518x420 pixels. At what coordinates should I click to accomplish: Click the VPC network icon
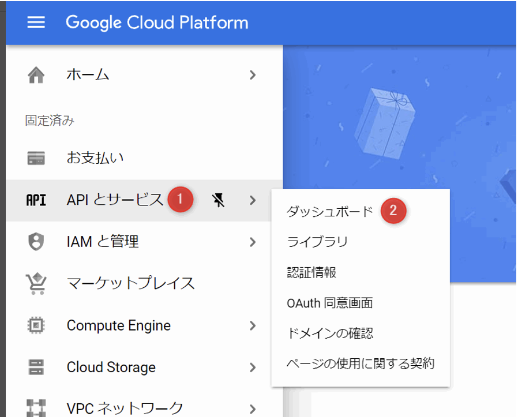coord(36,408)
